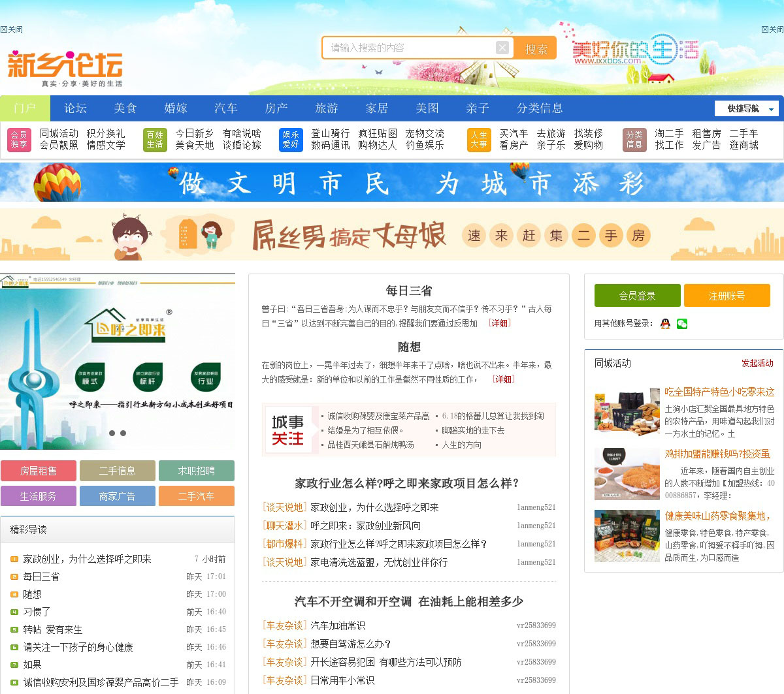
Task: Click the orange 注册账号 button
Action: click(727, 296)
